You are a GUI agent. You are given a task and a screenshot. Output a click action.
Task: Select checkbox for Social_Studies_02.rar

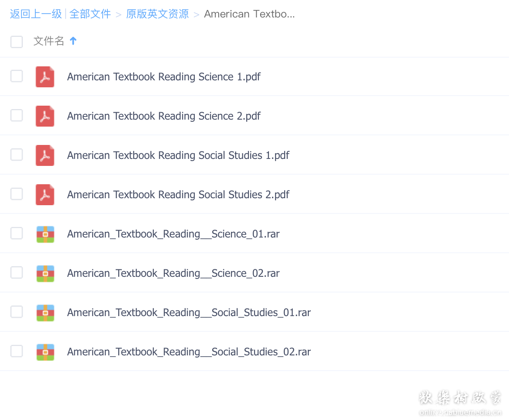[x=17, y=351]
